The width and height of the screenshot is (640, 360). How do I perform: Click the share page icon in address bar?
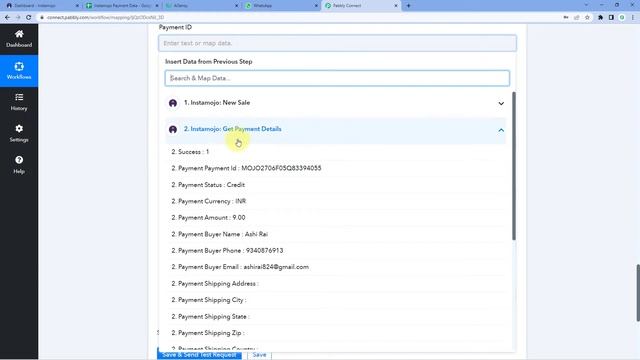pos(576,18)
